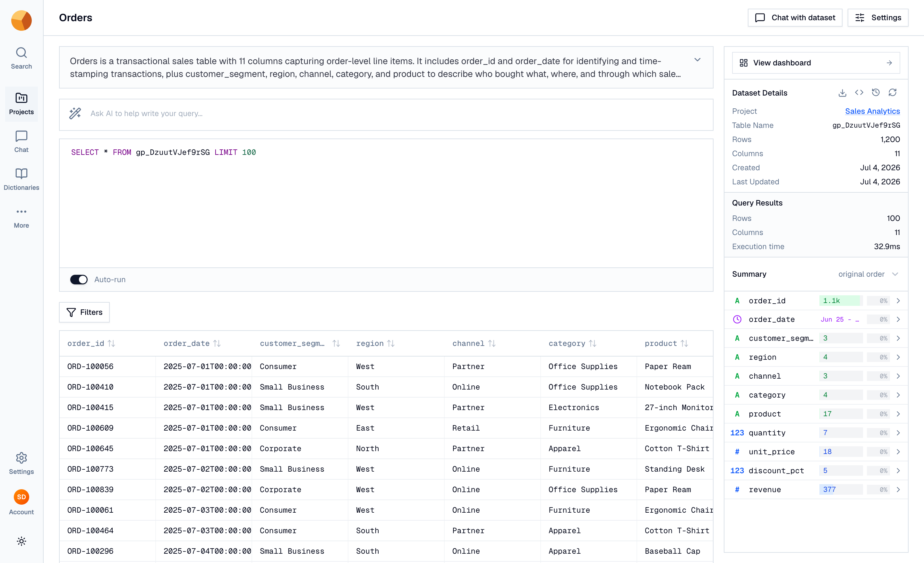The width and height of the screenshot is (924, 563).
Task: Open Chat in the sidebar
Action: 21,142
